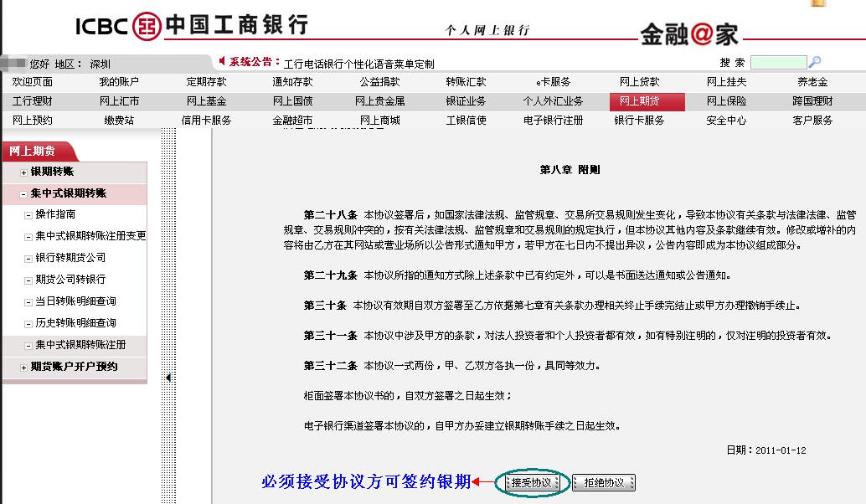
Task: Open 工行理财 menu
Action: coord(32,101)
